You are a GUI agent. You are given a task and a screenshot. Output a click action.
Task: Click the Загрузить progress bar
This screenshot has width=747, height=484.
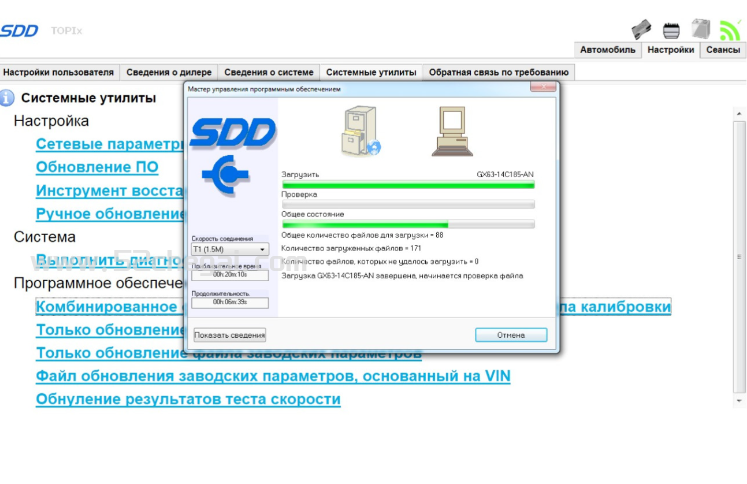tap(408, 185)
